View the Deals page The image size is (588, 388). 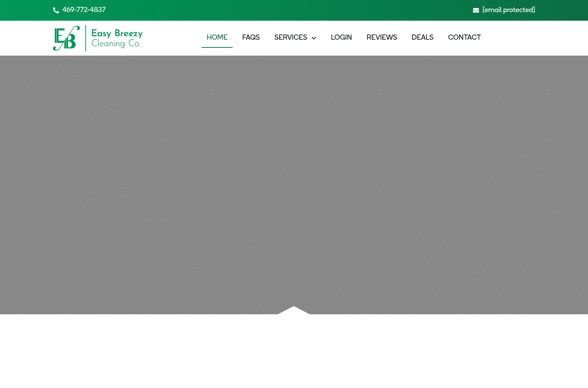tap(423, 38)
